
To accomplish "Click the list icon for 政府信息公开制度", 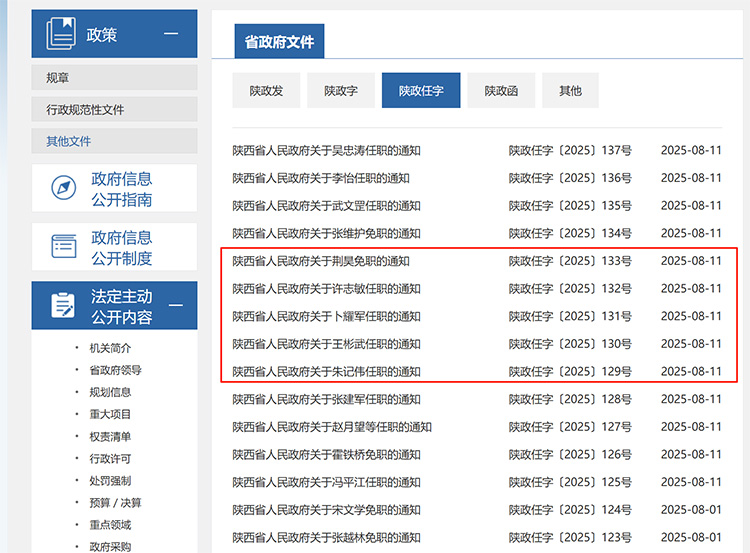I will click(x=64, y=247).
